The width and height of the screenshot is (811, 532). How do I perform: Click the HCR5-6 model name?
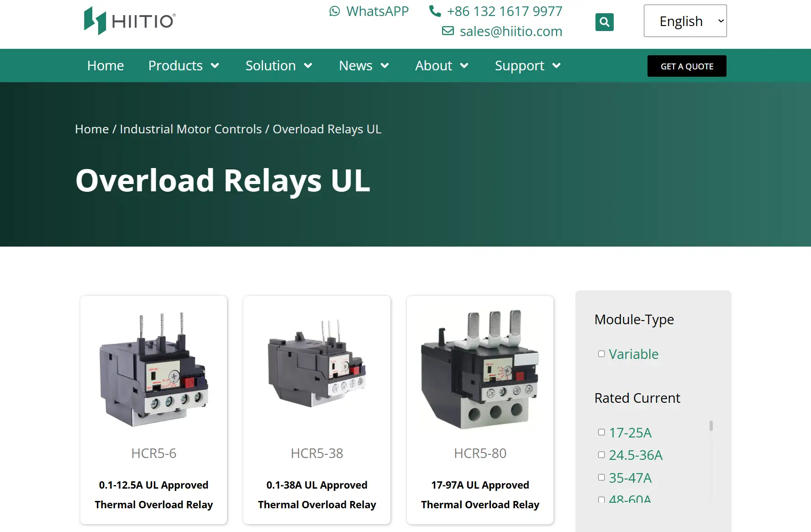click(x=153, y=453)
